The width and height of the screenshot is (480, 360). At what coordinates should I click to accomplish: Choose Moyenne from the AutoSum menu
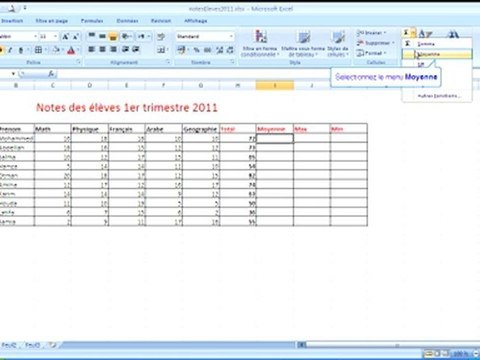click(437, 54)
